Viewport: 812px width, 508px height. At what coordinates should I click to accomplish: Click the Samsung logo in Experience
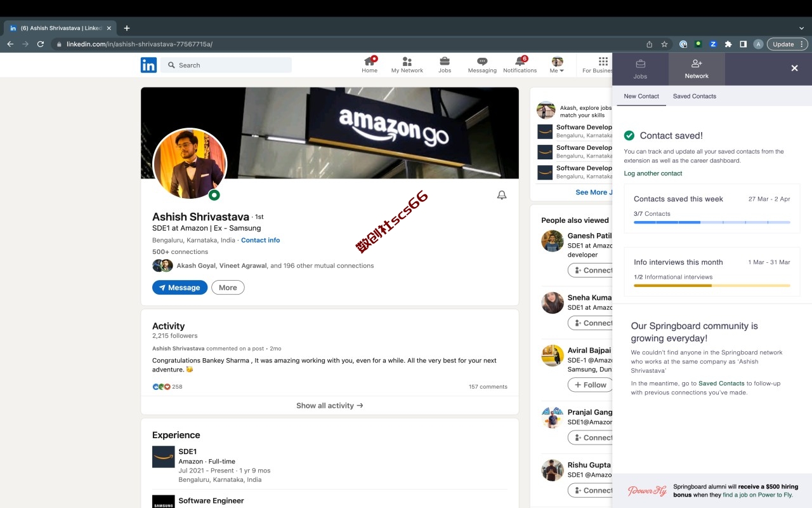pos(163,502)
